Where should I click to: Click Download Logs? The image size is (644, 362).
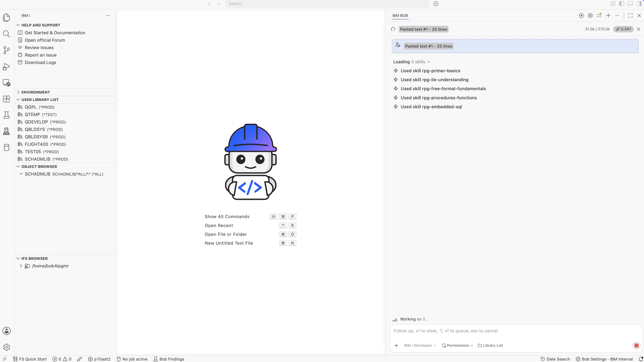click(x=40, y=63)
